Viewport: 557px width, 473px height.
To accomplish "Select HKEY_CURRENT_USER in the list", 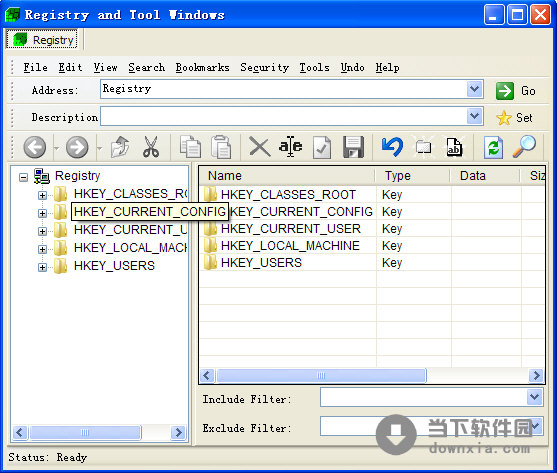I will point(291,228).
